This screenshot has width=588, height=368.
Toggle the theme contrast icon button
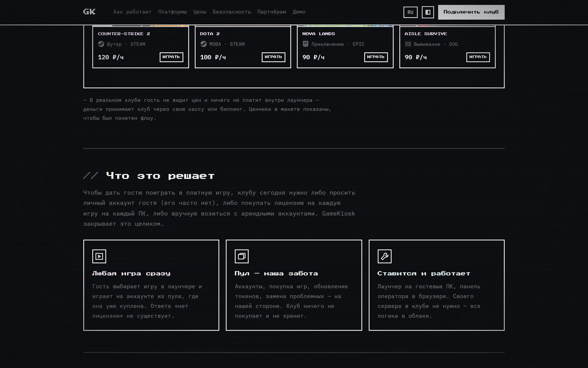428,12
